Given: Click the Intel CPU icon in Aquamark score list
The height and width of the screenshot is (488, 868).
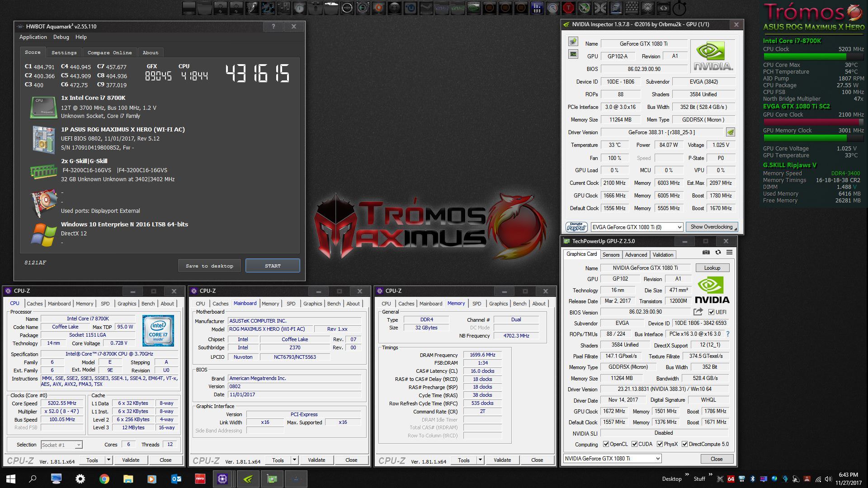Looking at the screenshot, I should 43,107.
